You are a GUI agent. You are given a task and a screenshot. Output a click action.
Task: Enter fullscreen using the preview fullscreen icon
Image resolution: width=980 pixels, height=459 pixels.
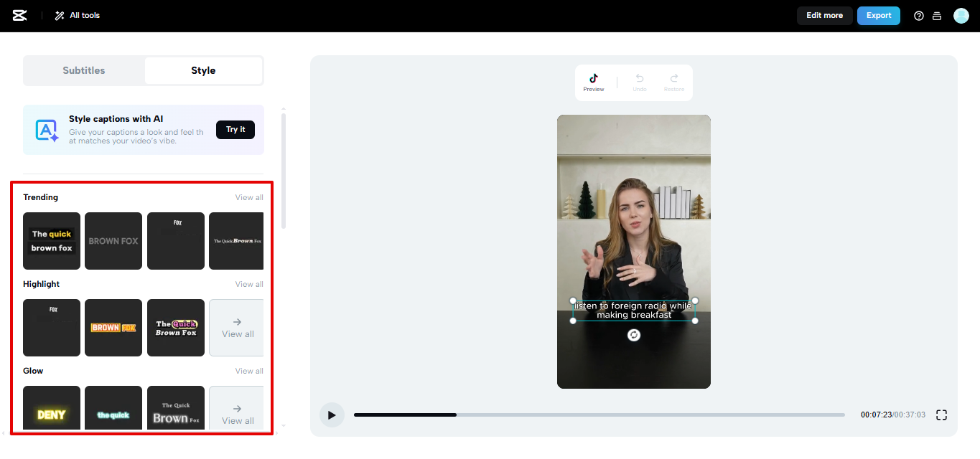[941, 415]
